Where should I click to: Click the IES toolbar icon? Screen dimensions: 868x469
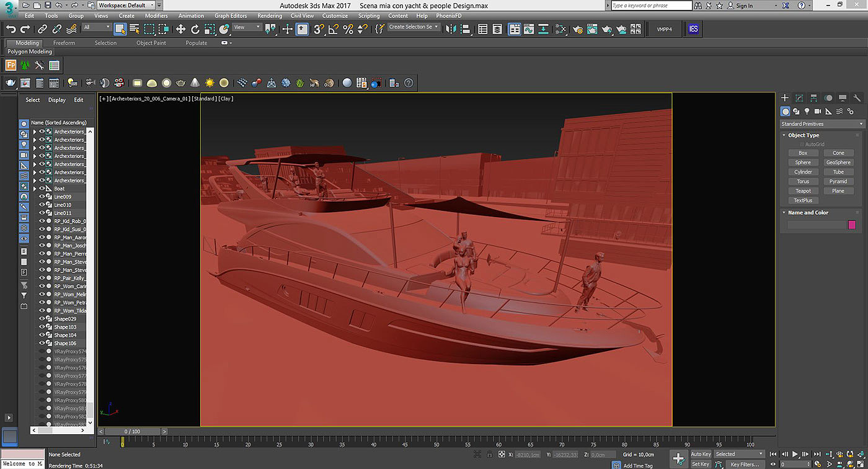tap(693, 29)
